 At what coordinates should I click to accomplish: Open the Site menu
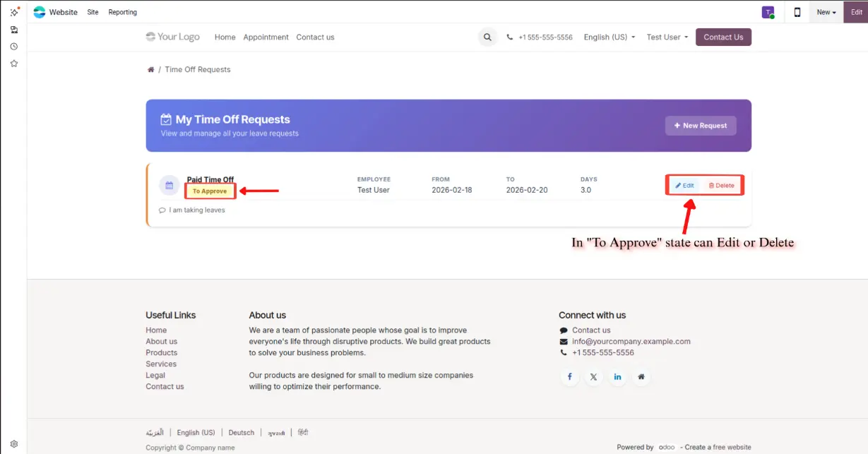point(93,12)
